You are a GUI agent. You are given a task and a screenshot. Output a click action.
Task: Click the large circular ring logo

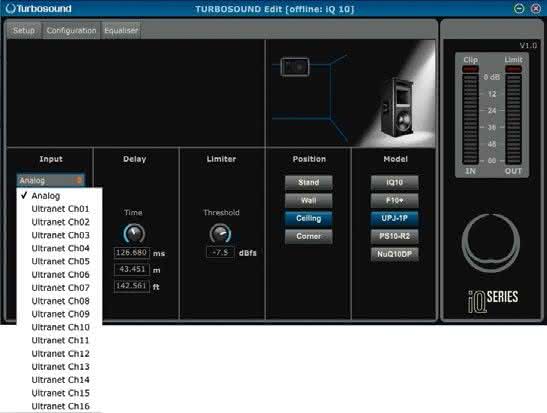coord(491,243)
